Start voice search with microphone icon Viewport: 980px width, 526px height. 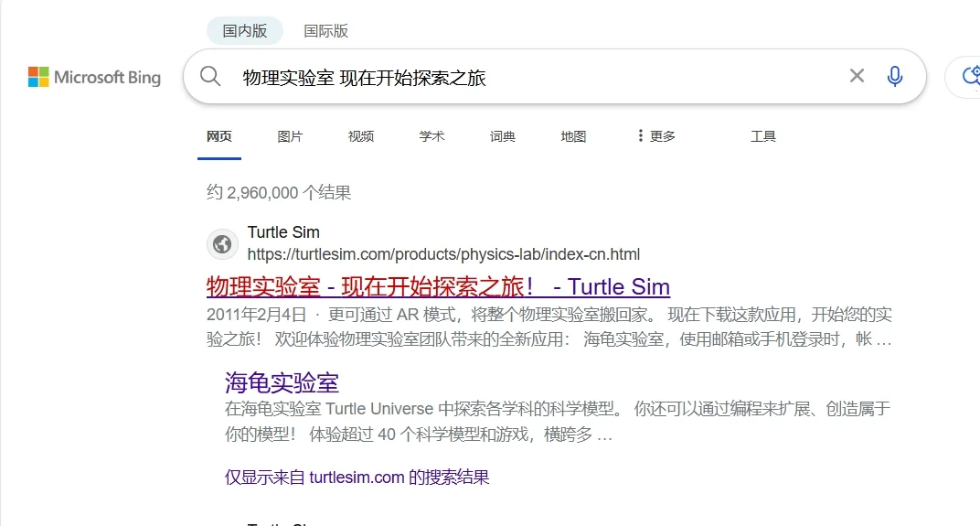[x=894, y=76]
